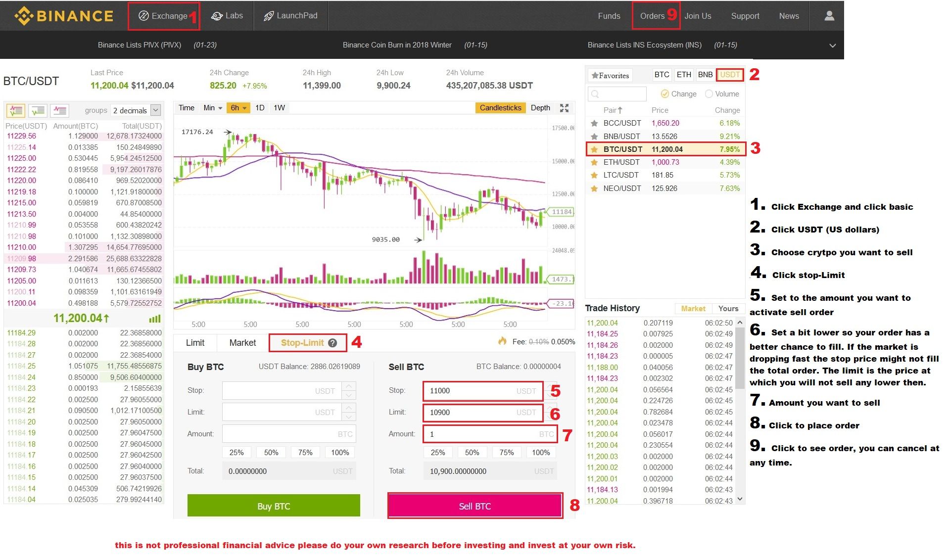Select the Change sort radio button
This screenshot has width=948, height=560.
(664, 93)
